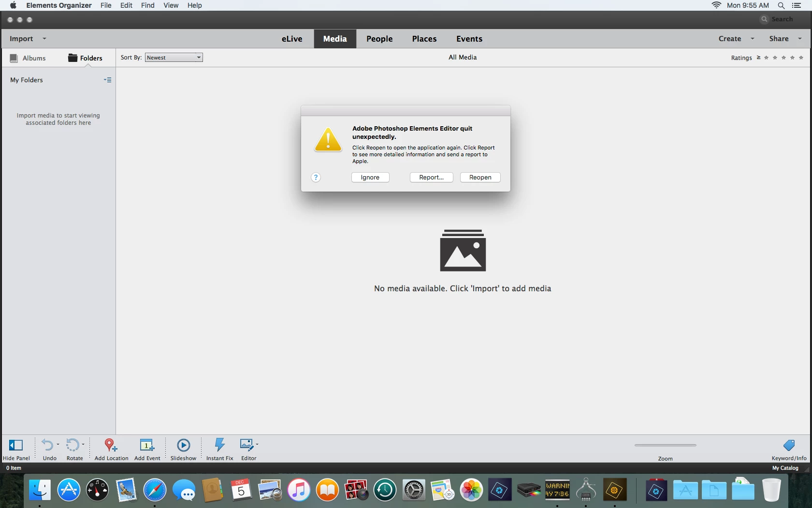This screenshot has width=812, height=508.
Task: Switch to the eLive tab
Action: click(x=292, y=39)
